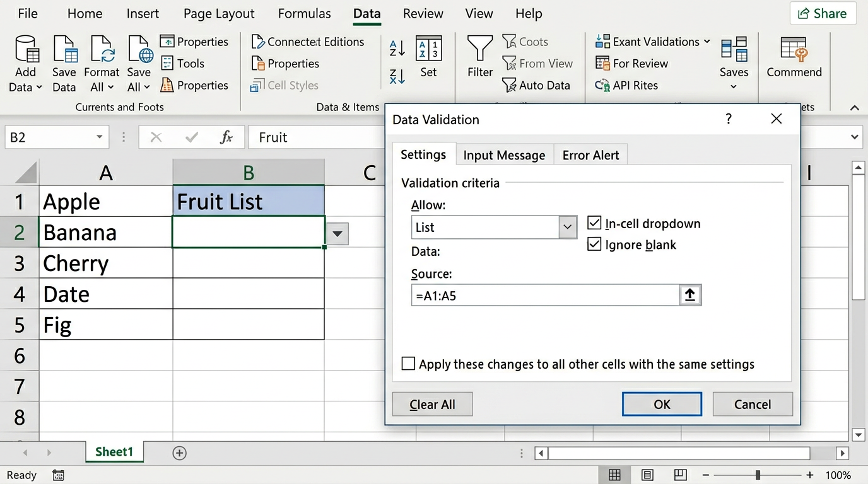
Task: Add a new sheet with plus icon
Action: (180, 452)
